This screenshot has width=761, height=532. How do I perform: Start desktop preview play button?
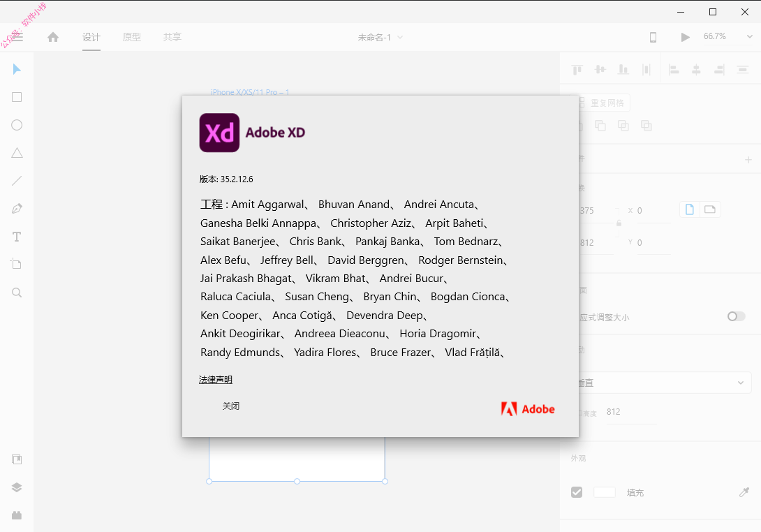(x=686, y=37)
